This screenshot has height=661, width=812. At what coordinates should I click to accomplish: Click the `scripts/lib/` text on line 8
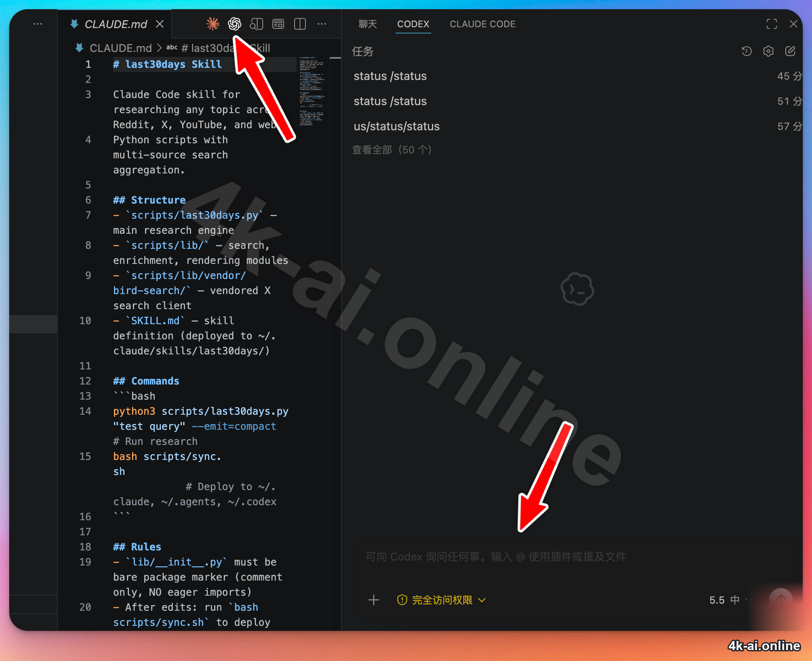168,245
